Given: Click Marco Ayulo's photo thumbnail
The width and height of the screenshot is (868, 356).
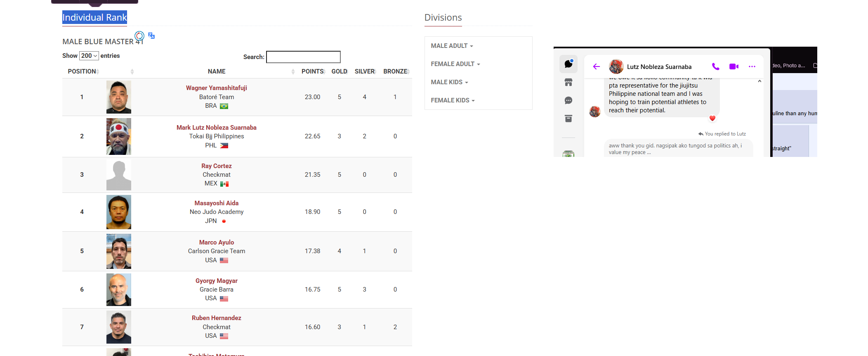Looking at the screenshot, I should [119, 251].
